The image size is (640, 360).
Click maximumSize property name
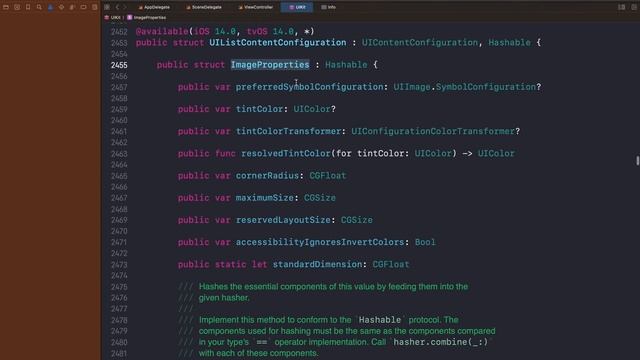264,198
